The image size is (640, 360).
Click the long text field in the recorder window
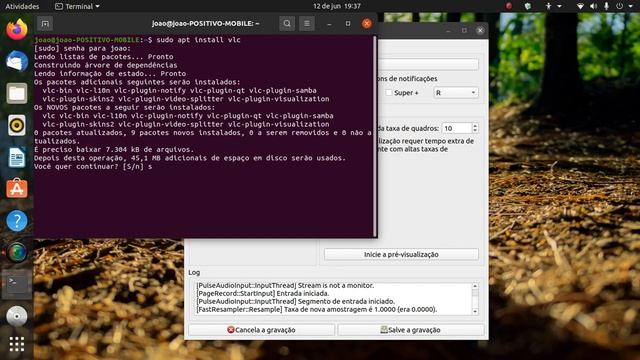(x=428, y=64)
